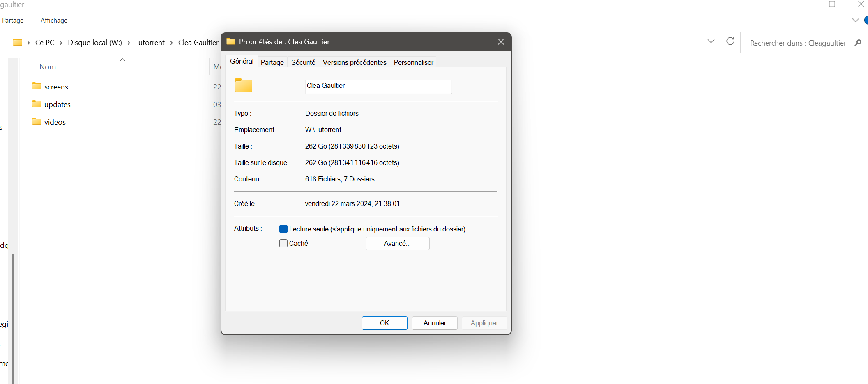
Task: Open the Versions précédentes tab
Action: click(354, 62)
